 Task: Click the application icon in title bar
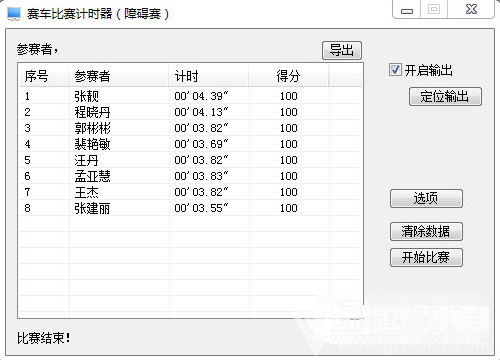pos(14,14)
